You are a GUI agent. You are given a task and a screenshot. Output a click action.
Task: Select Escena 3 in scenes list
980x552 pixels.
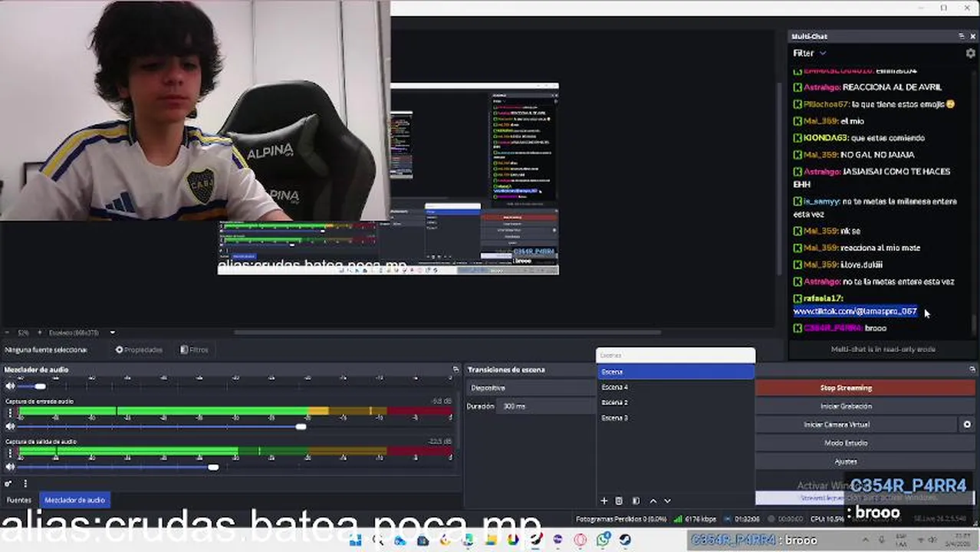click(676, 418)
